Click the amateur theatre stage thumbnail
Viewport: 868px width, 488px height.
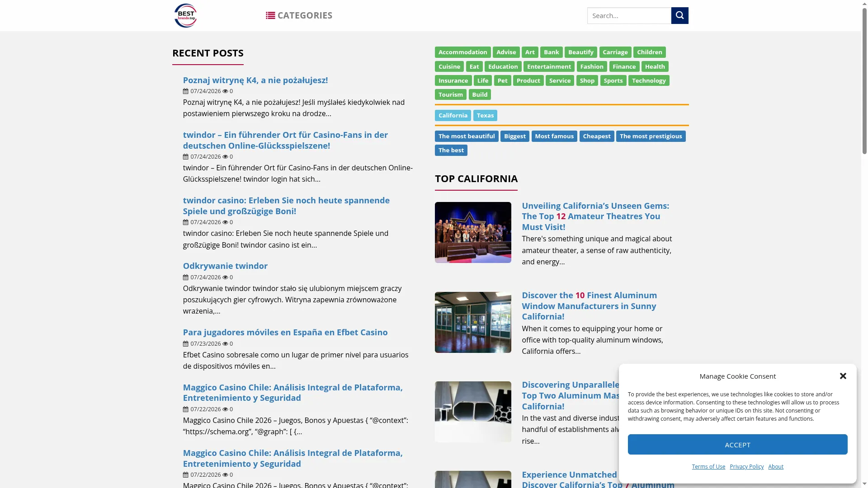click(x=473, y=232)
